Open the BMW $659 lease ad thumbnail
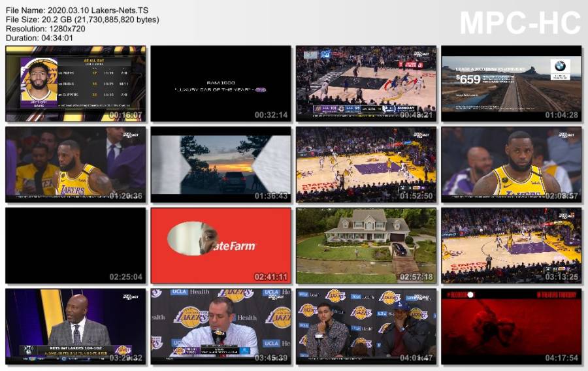The width and height of the screenshot is (588, 371). point(511,83)
